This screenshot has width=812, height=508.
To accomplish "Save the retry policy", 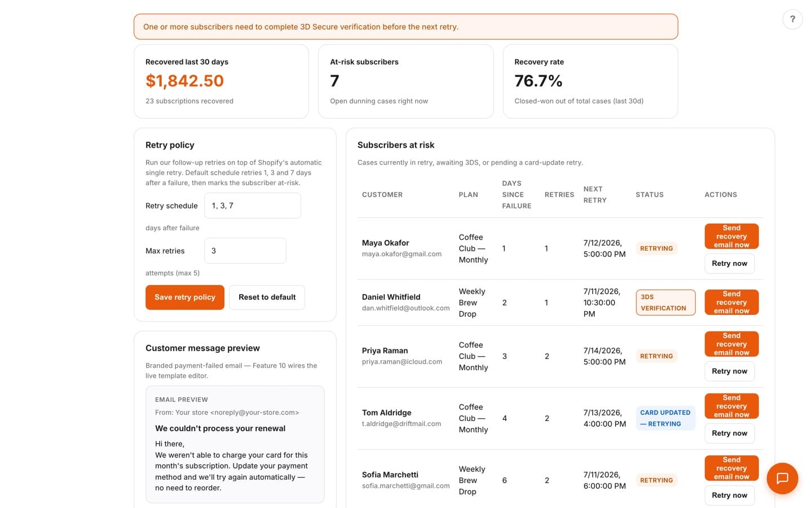I will 185,297.
